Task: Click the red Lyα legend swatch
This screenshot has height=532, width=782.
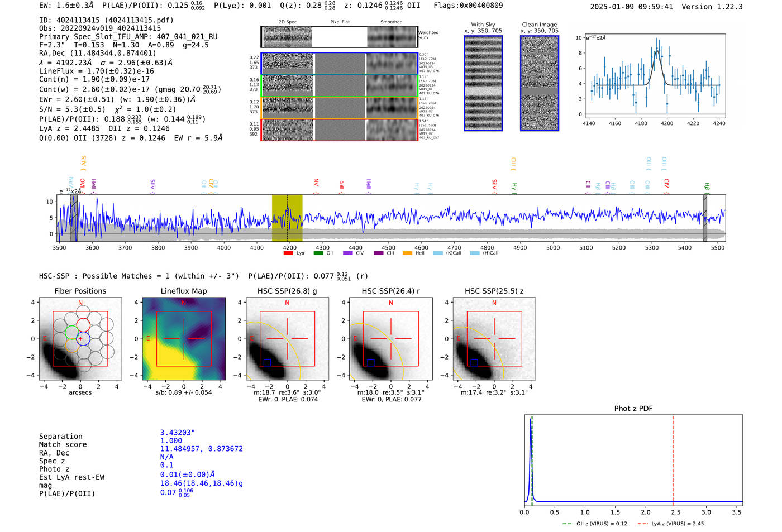Action: [x=288, y=253]
